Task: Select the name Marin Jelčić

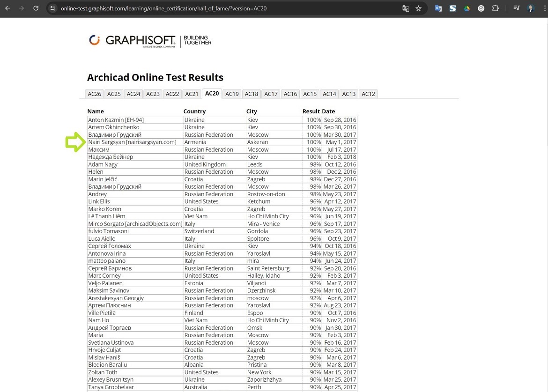Action: pyautogui.click(x=103, y=179)
